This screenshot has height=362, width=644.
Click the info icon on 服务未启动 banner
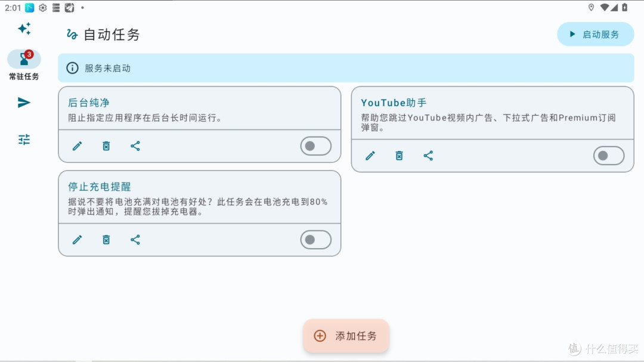pos(72,68)
